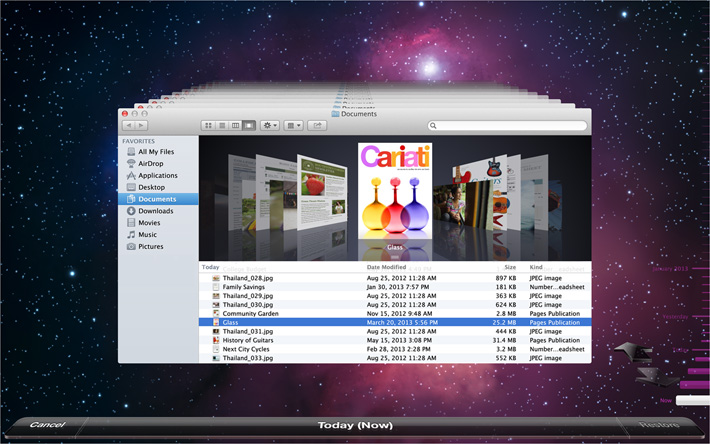This screenshot has height=444, width=710.
Task: Click the History of Guitars file icon
Action: pyautogui.click(x=216, y=340)
